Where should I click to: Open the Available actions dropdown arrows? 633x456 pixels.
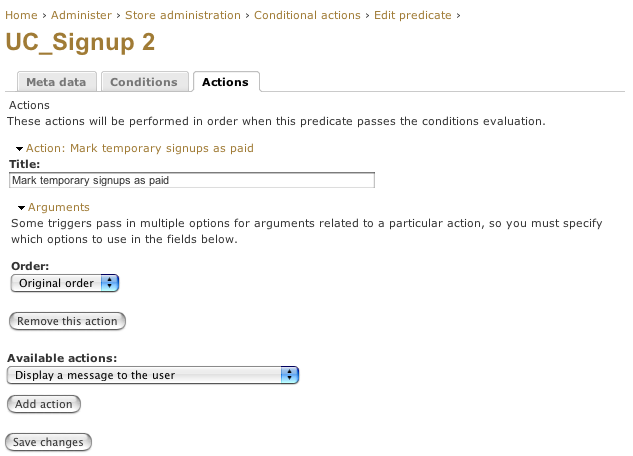289,375
